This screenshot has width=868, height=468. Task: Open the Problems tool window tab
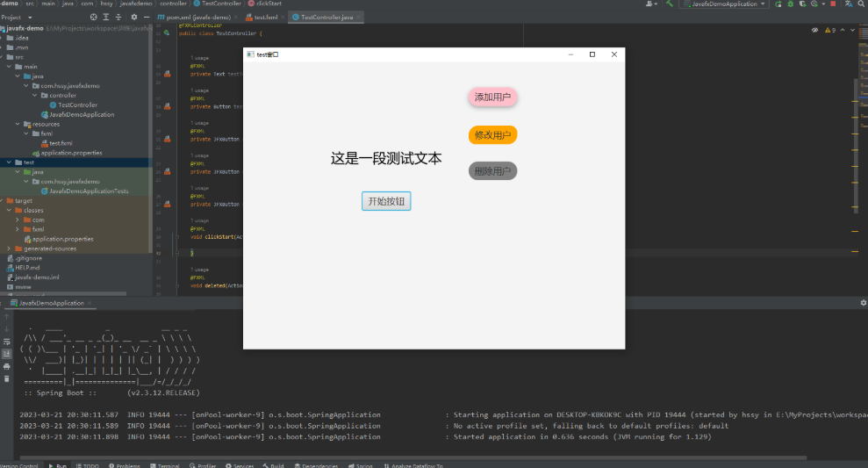click(x=125, y=465)
